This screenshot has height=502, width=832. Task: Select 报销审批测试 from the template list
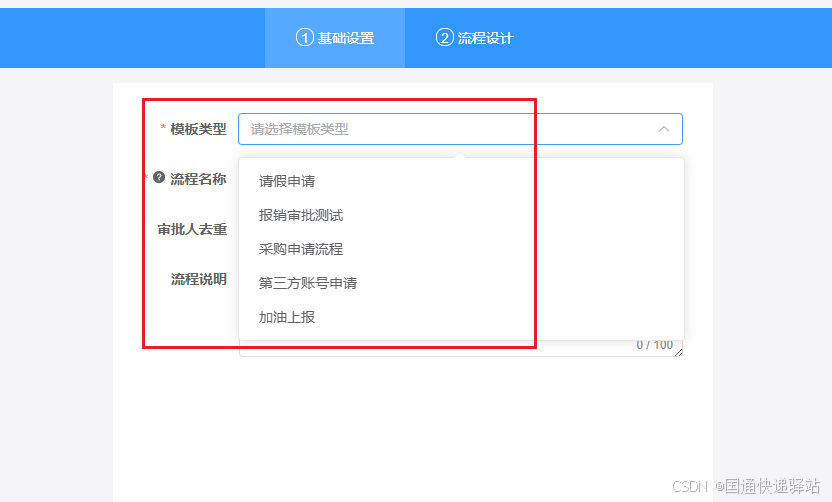pos(461,215)
